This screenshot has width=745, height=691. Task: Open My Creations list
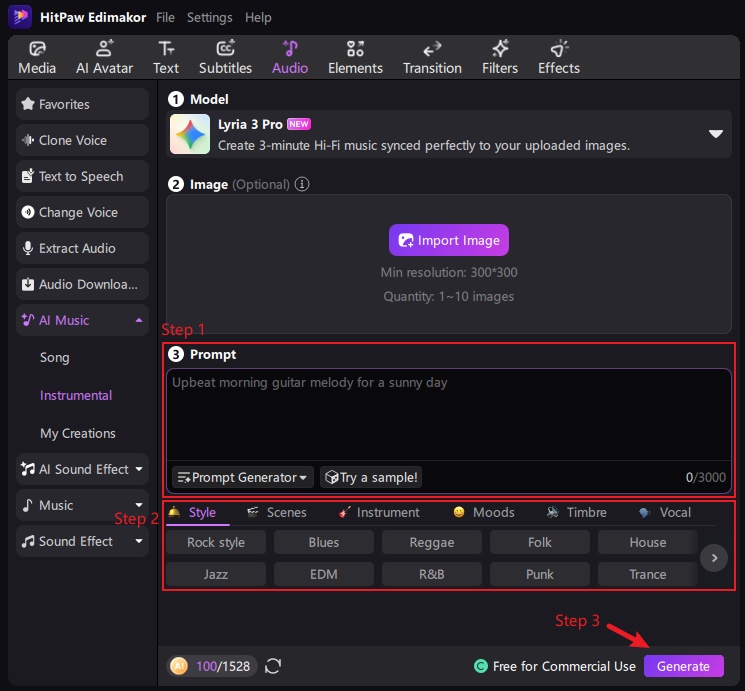77,433
